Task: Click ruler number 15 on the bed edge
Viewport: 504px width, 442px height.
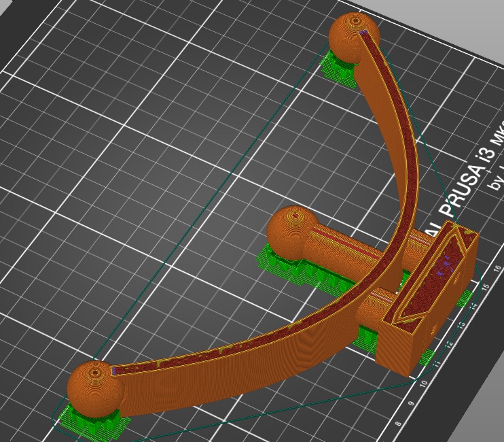Action: pos(484,288)
